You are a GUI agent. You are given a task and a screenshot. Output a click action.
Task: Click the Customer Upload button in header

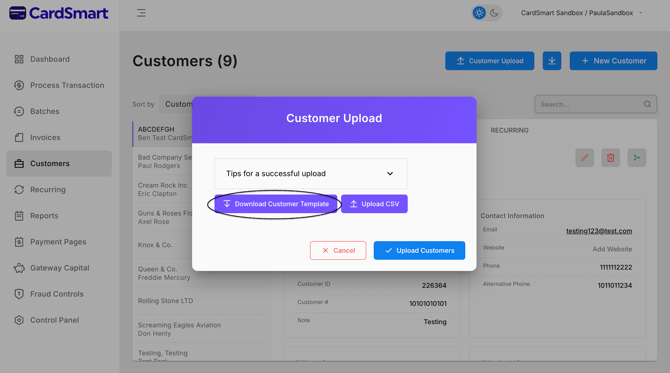tap(489, 61)
